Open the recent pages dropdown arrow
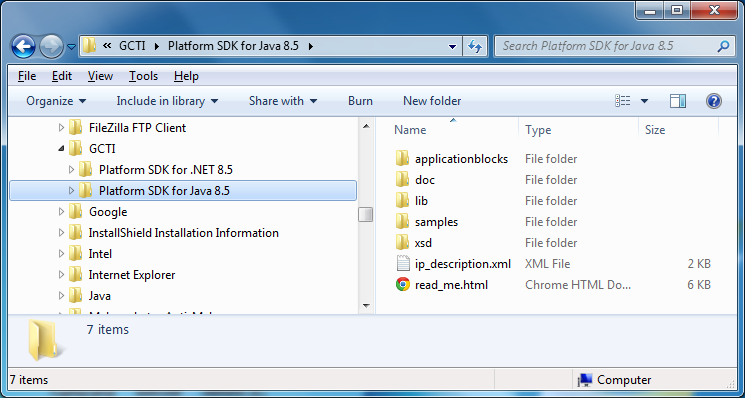This screenshot has height=398, width=745. coord(71,47)
